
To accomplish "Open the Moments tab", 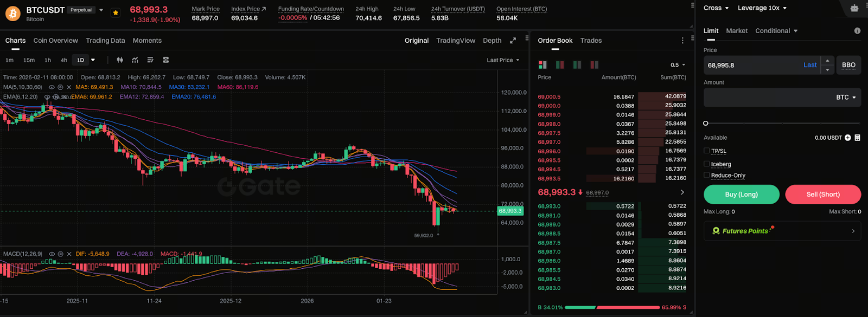I will (x=147, y=41).
